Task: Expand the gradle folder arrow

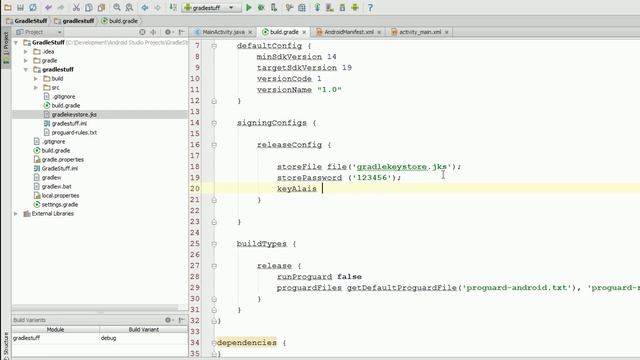Action: click(x=26, y=60)
